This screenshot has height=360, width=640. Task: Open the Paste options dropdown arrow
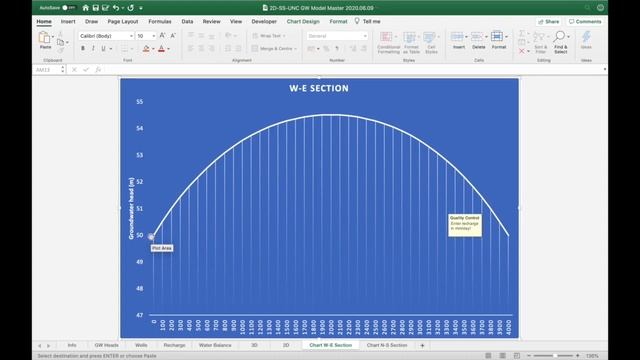53,37
